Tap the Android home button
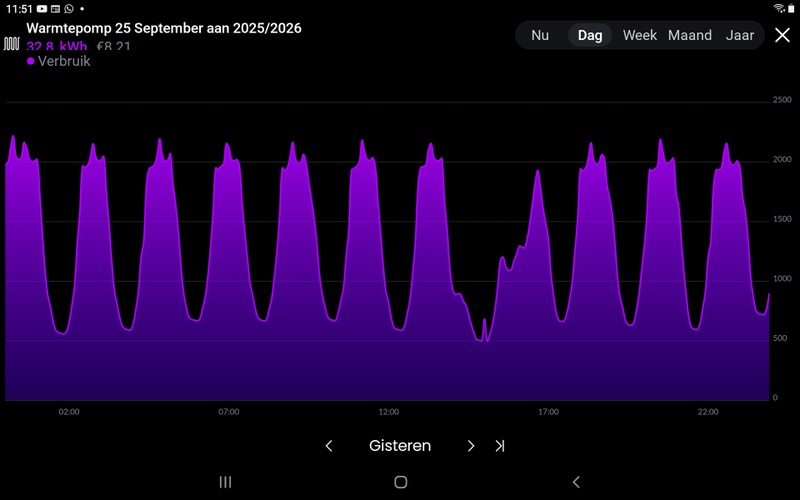The height and width of the screenshot is (500, 800). (401, 482)
